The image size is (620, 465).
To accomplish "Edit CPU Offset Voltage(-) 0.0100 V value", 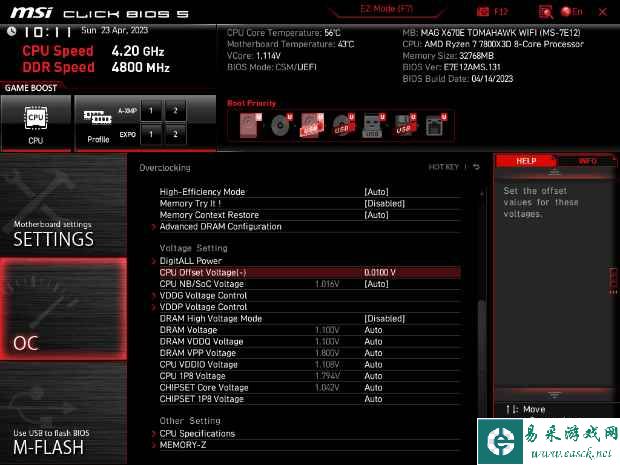I will 380,272.
